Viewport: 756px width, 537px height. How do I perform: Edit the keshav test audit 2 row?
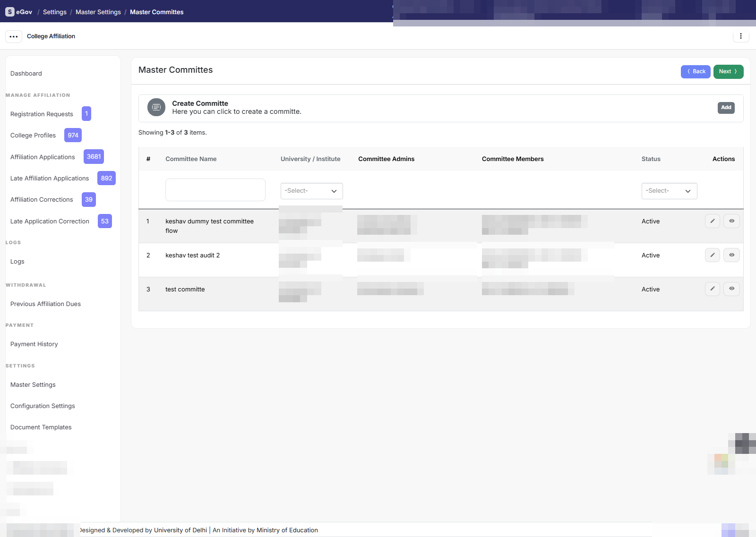pos(713,255)
